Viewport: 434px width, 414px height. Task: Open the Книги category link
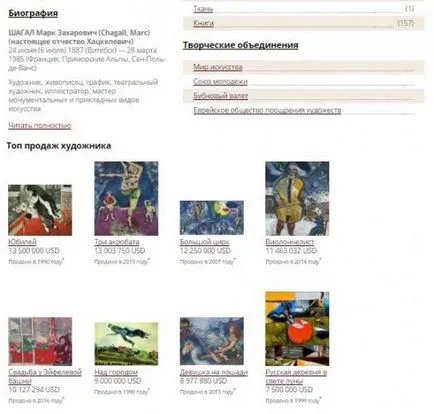coord(203,23)
